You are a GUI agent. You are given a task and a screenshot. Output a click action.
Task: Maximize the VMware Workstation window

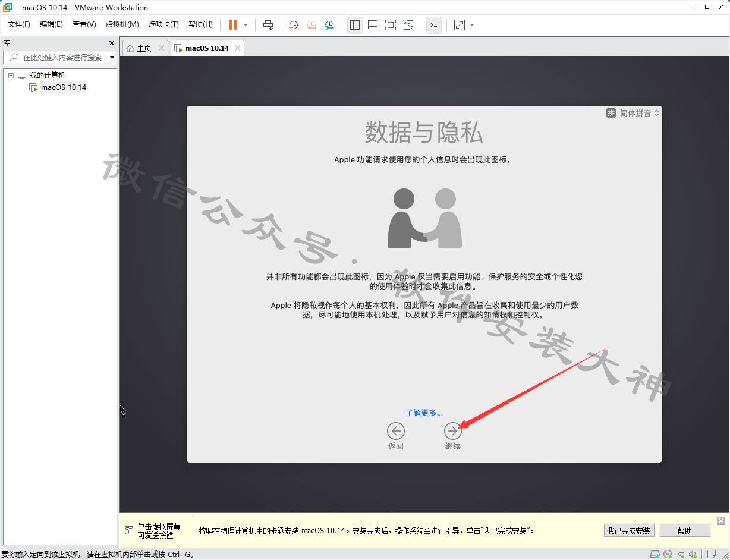pos(707,7)
